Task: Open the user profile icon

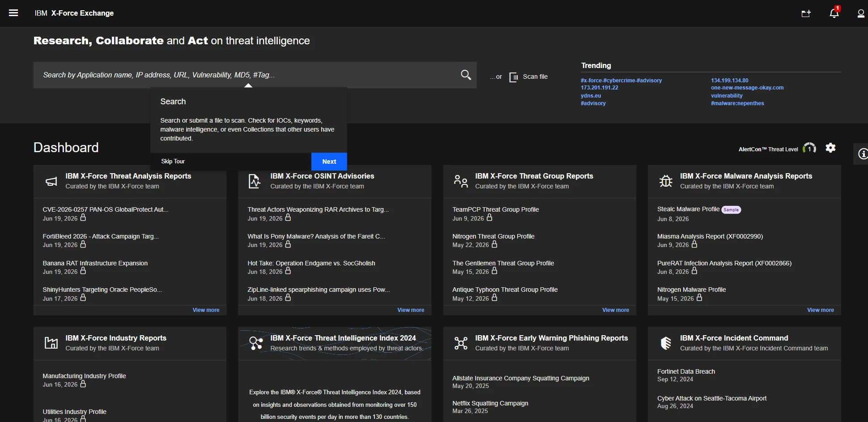Action: click(861, 13)
